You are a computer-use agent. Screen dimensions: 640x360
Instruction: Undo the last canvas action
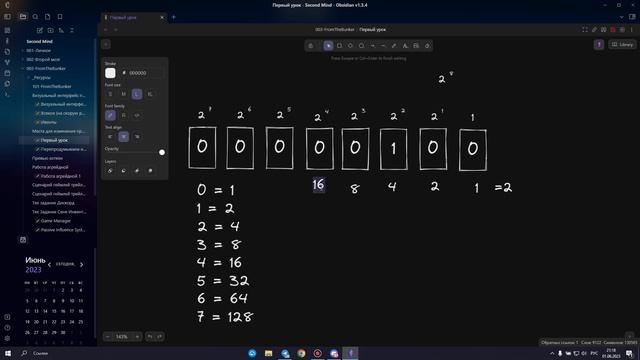[x=150, y=337]
